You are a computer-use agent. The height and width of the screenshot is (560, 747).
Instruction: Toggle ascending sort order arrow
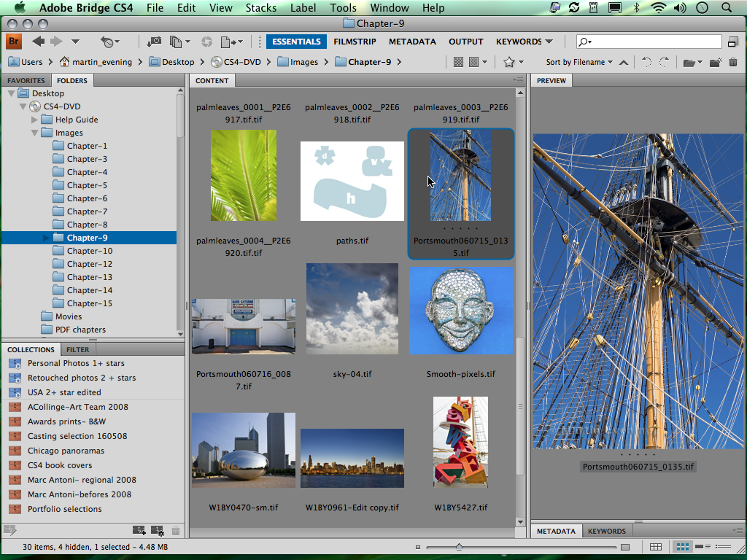[x=624, y=63]
